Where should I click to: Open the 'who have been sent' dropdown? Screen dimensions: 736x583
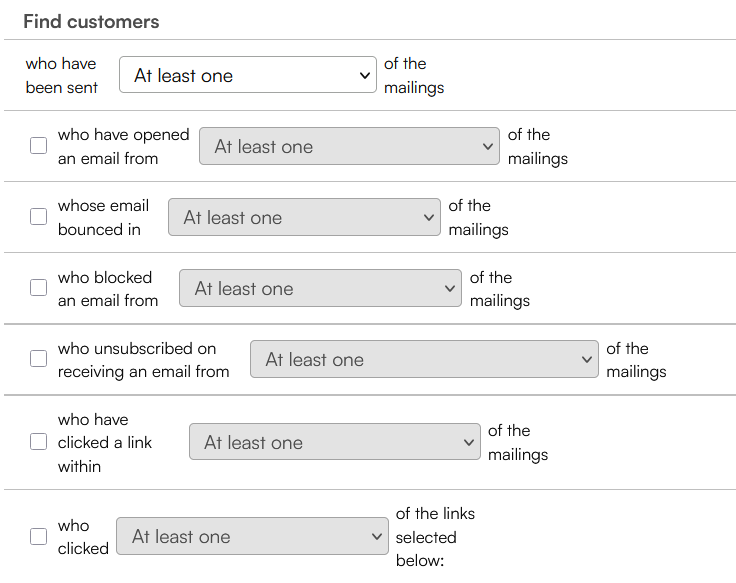pos(248,75)
